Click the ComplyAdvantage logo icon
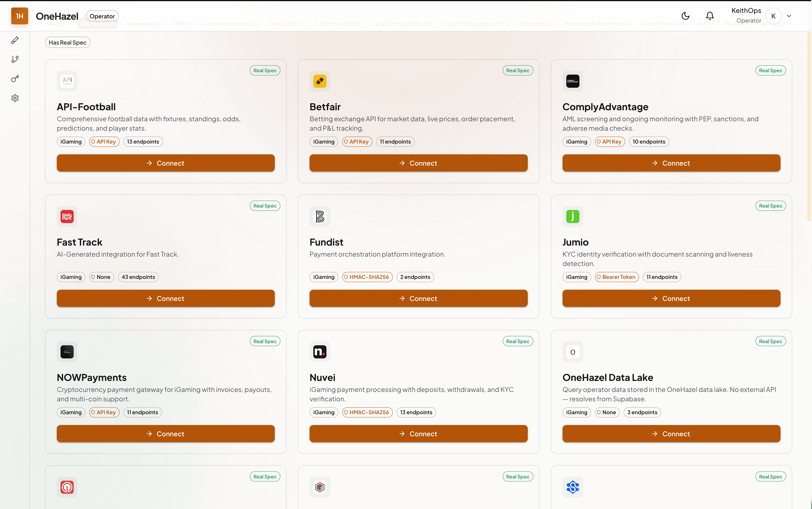This screenshot has height=509, width=812. pyautogui.click(x=573, y=81)
